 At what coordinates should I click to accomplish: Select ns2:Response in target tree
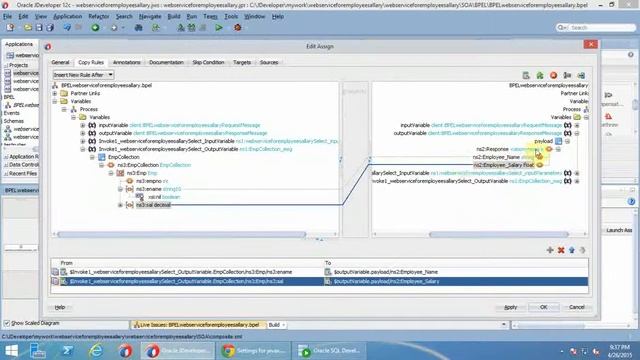coord(492,149)
